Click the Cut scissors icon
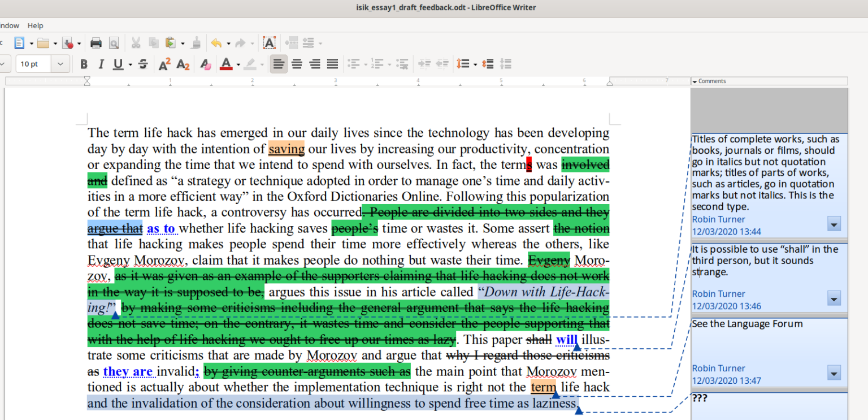The image size is (868, 420). pos(136,43)
